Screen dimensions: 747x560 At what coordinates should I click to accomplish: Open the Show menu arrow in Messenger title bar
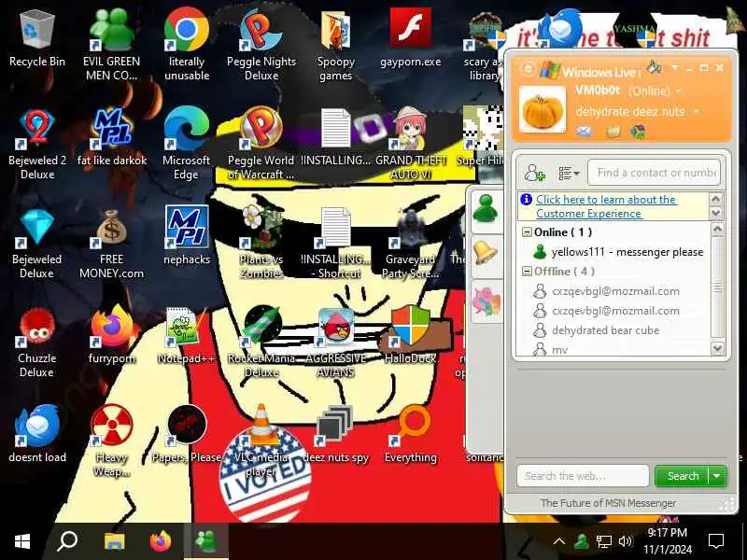coord(674,67)
